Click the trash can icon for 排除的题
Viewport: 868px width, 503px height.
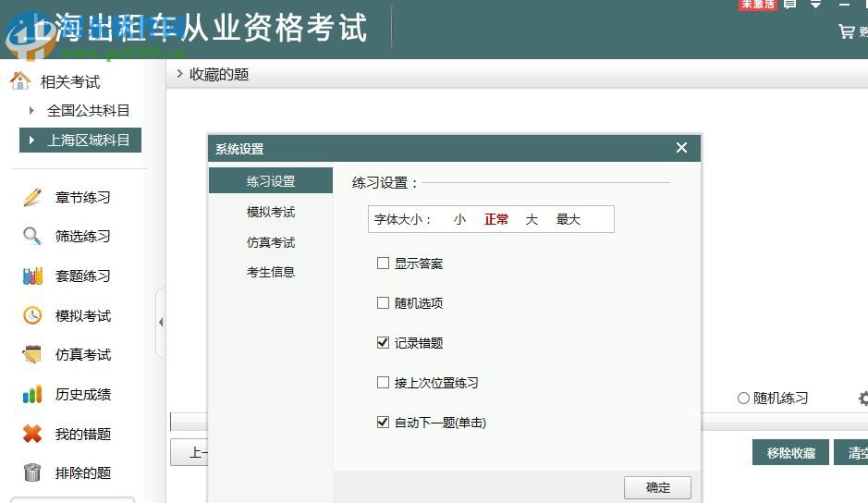[x=32, y=472]
